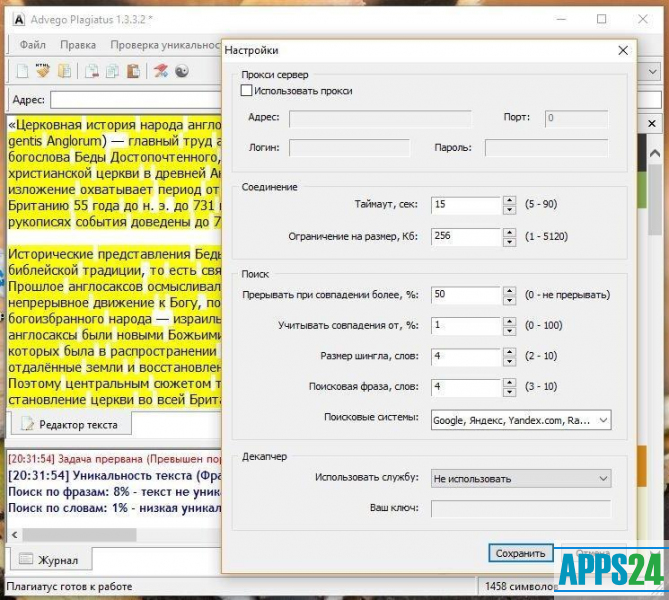The height and width of the screenshot is (600, 669).
Task: Click the size limit field showing 256
Action: (x=465, y=237)
